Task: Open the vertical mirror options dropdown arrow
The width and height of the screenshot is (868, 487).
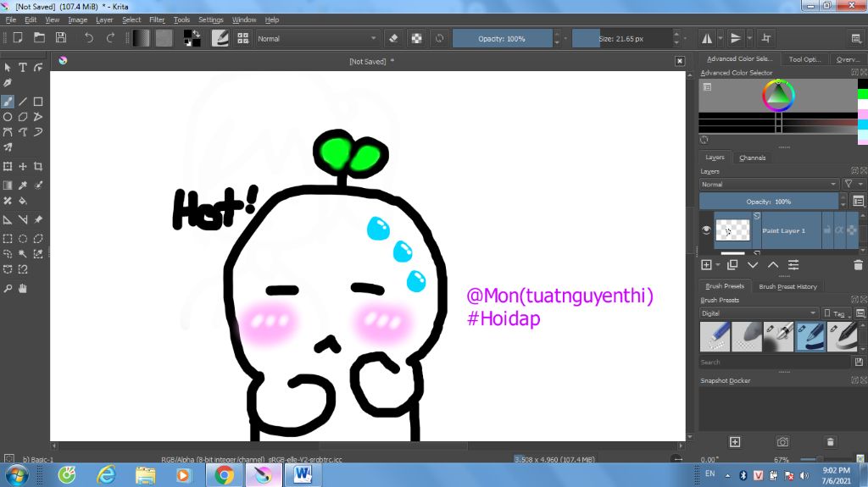Action: click(749, 38)
